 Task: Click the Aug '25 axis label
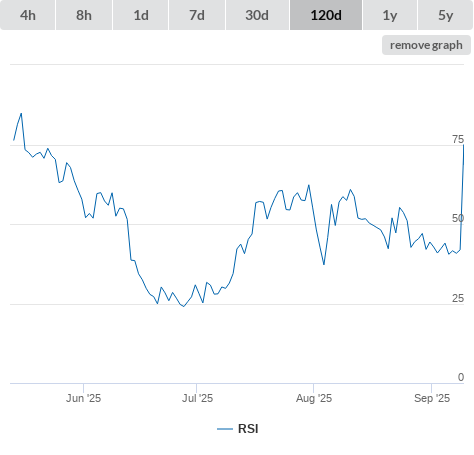coord(314,398)
